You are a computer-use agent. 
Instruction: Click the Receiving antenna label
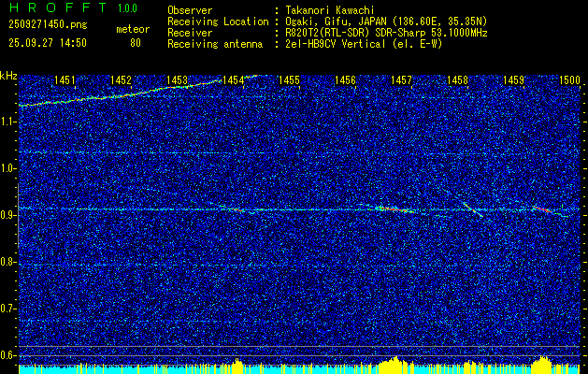pyautogui.click(x=215, y=44)
